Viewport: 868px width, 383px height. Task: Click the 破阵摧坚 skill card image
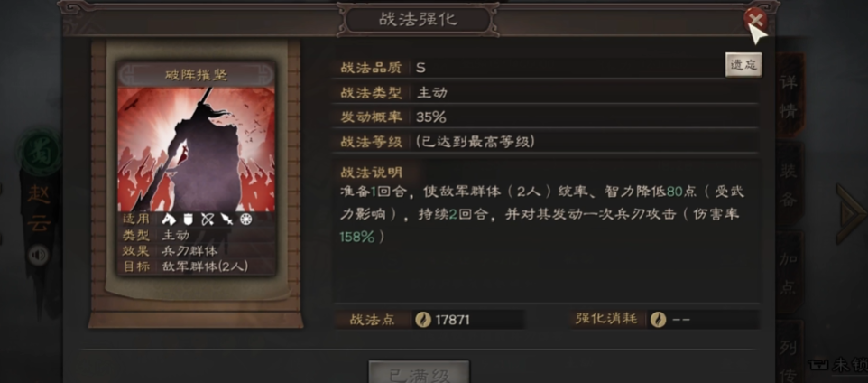pyautogui.click(x=197, y=149)
